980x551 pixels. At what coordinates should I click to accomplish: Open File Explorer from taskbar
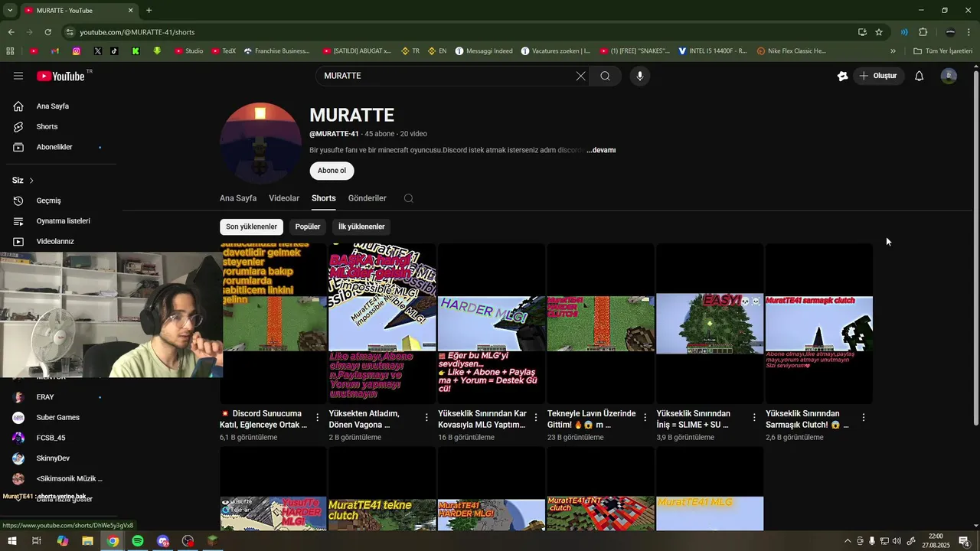coord(87,541)
